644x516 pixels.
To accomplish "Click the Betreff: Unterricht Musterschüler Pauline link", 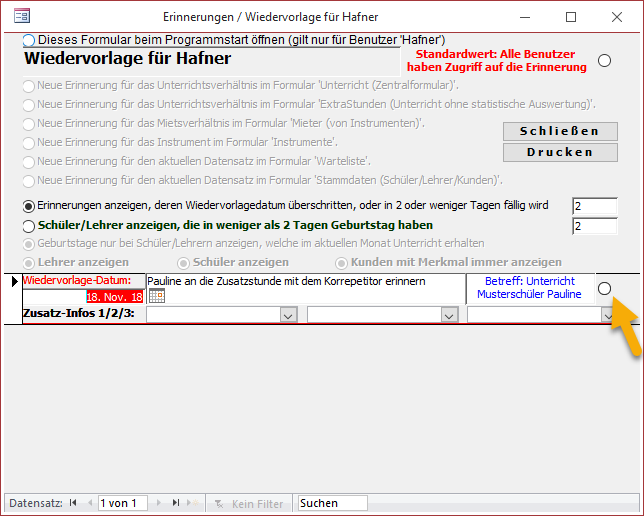I will click(529, 288).
